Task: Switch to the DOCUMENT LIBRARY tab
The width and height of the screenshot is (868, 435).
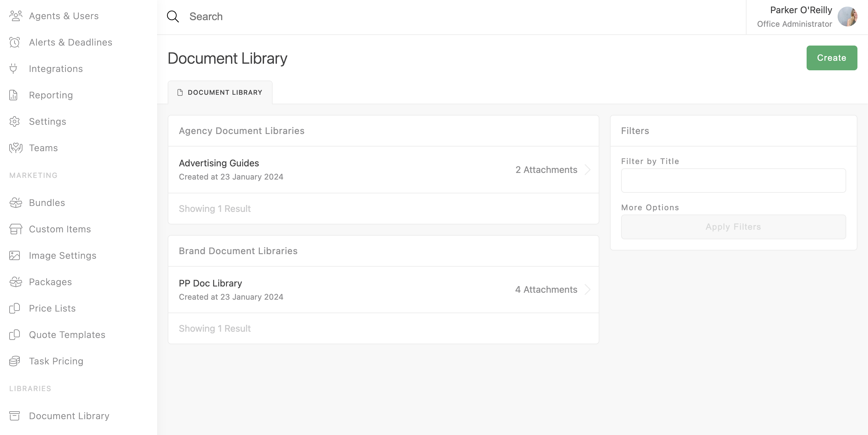Action: [x=220, y=92]
